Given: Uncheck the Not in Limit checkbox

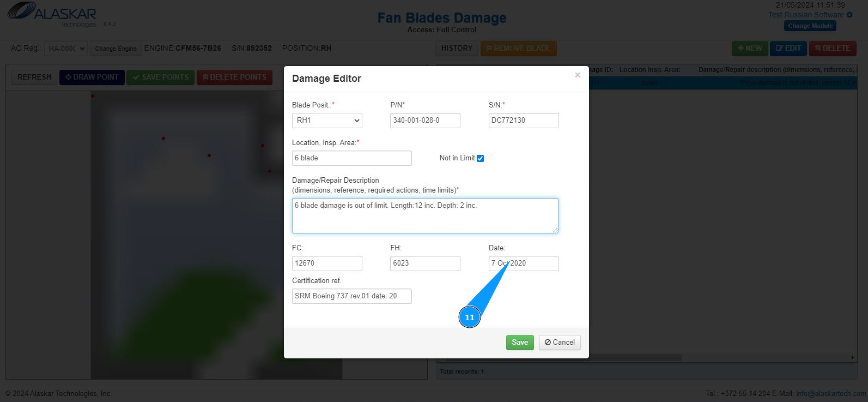Looking at the screenshot, I should pyautogui.click(x=480, y=159).
